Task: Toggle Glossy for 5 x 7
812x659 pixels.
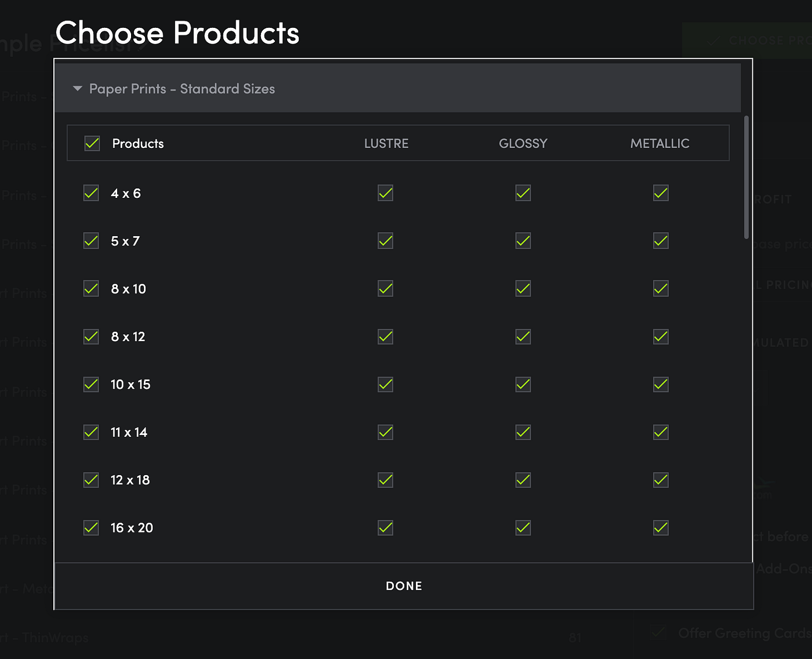Action: point(523,241)
